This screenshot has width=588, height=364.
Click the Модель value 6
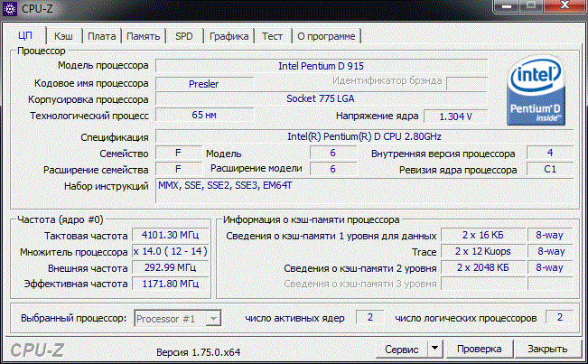coord(333,153)
